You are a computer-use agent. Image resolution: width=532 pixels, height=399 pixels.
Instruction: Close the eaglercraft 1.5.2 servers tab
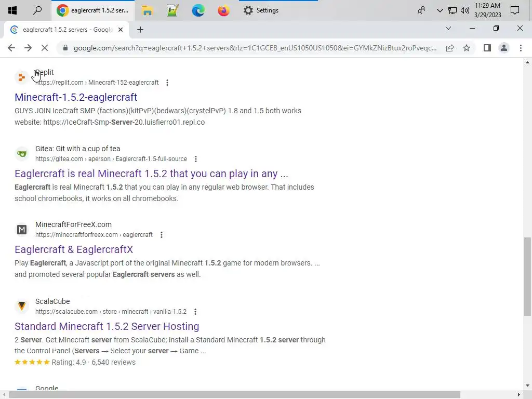(121, 30)
